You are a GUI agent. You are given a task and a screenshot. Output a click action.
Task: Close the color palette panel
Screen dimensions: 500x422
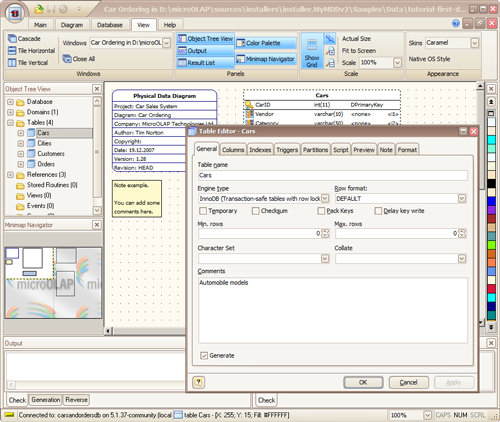click(x=491, y=89)
